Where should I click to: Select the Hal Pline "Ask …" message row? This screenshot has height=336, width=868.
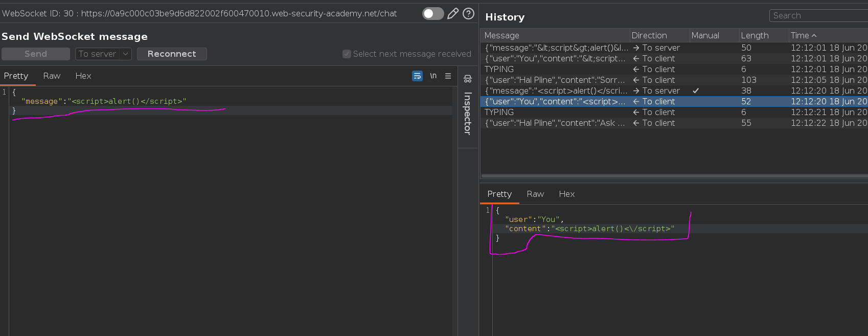[x=674, y=123]
